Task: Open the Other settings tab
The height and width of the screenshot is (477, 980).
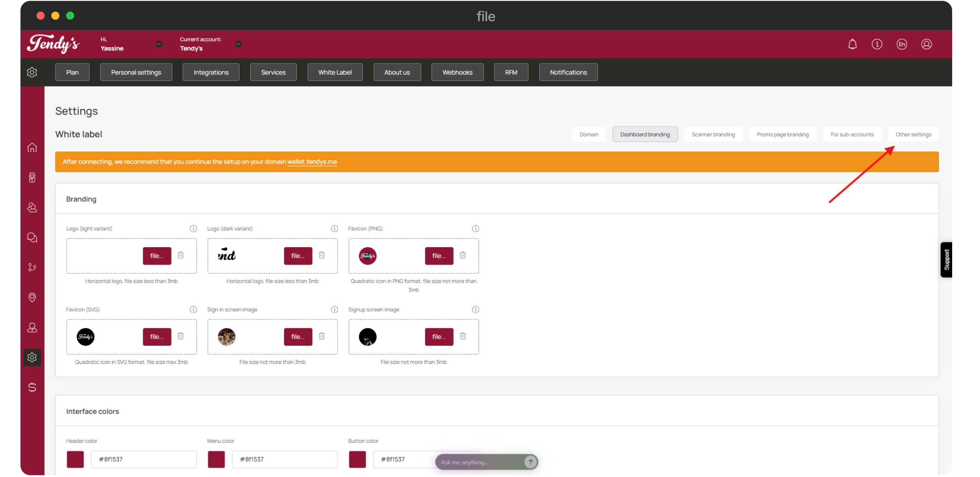Action: pyautogui.click(x=913, y=134)
